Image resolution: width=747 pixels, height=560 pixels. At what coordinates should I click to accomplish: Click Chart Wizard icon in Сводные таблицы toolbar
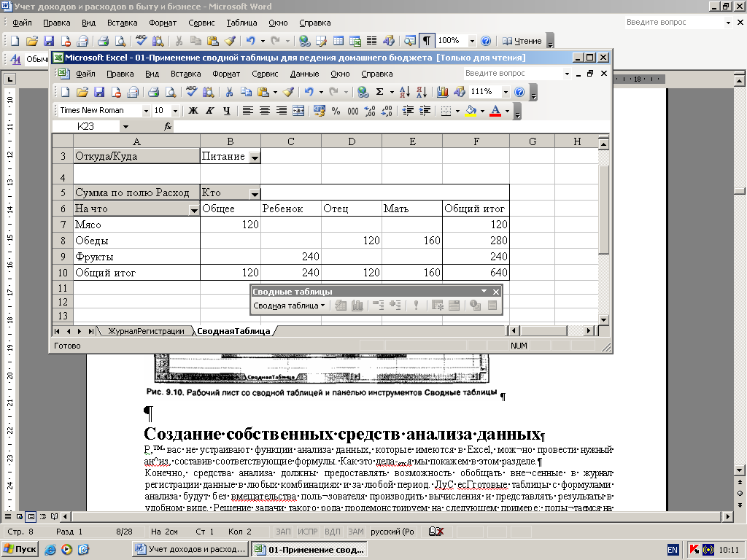tap(357, 306)
